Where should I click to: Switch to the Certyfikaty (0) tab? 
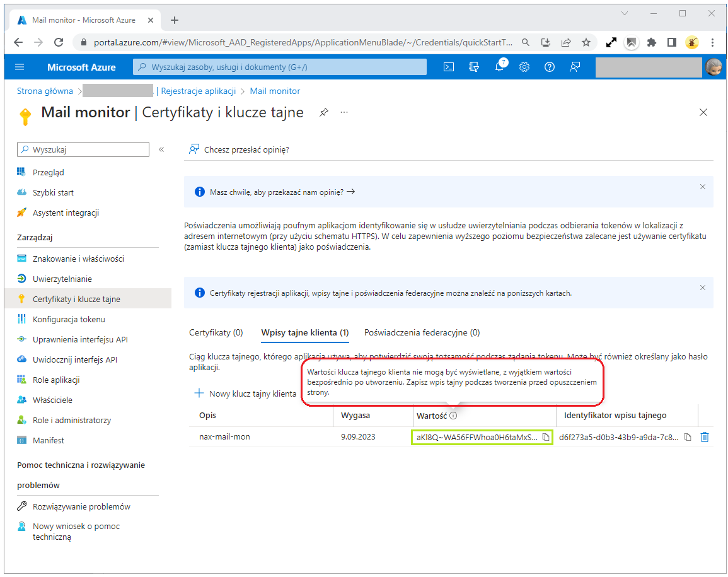click(x=216, y=332)
